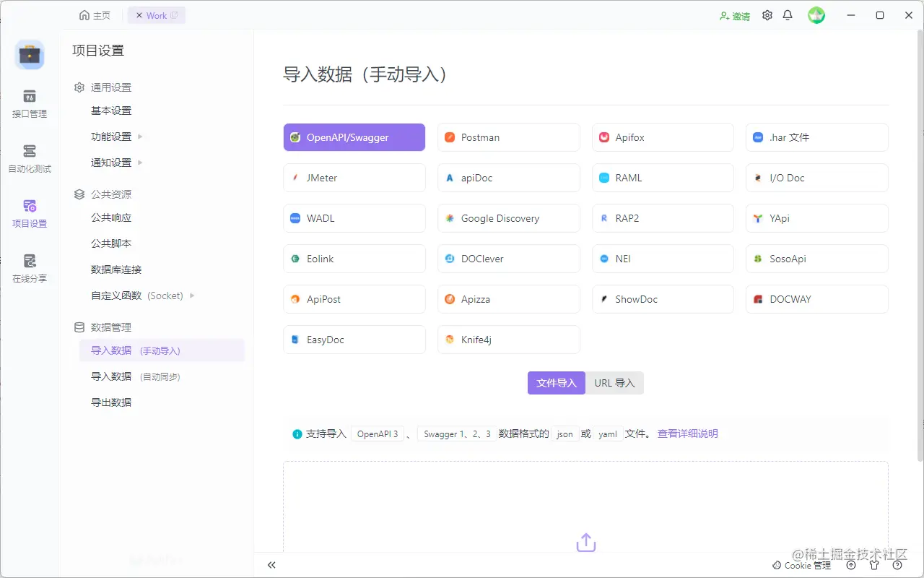The height and width of the screenshot is (578, 924).
Task: Select SosoApi as the import format
Action: [817, 259]
